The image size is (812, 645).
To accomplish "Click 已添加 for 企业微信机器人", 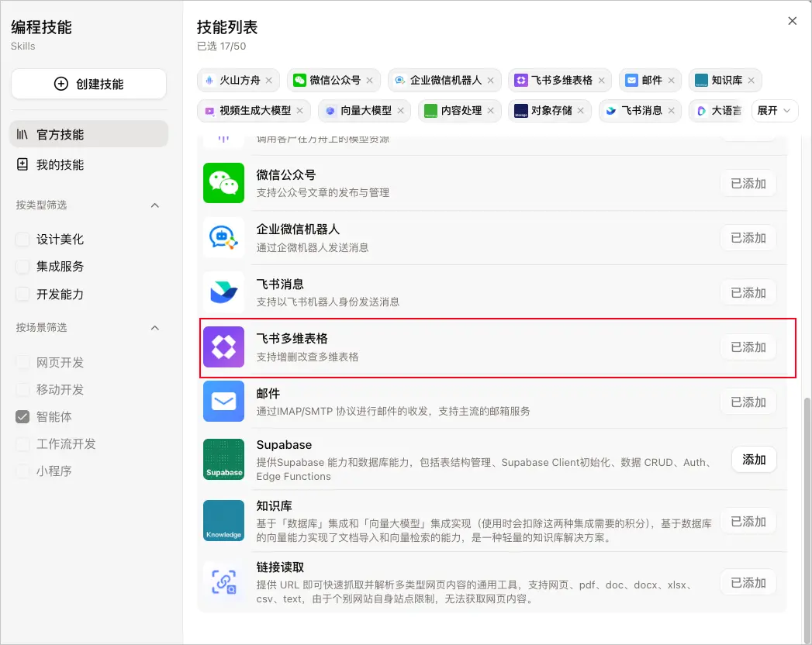I will point(748,237).
